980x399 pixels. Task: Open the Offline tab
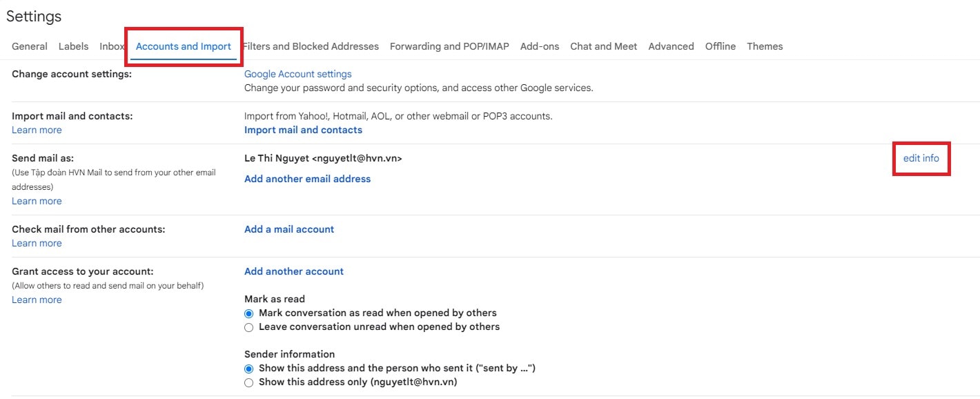[x=720, y=46]
